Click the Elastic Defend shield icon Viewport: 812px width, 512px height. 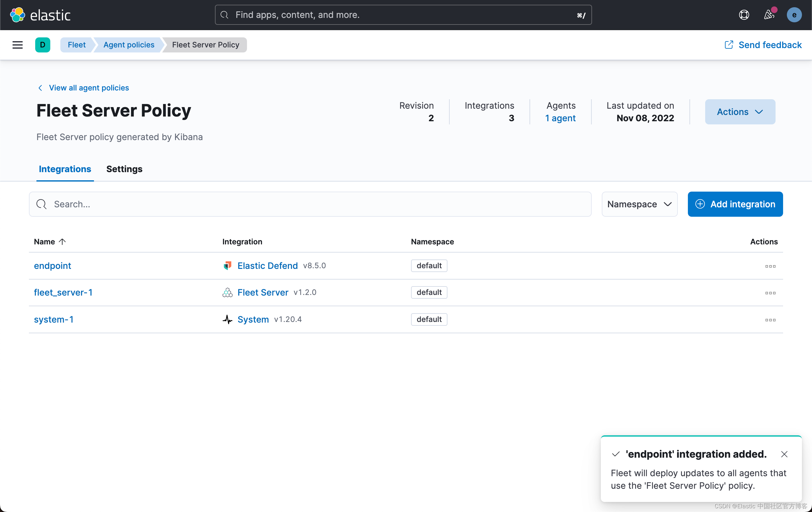pos(228,266)
